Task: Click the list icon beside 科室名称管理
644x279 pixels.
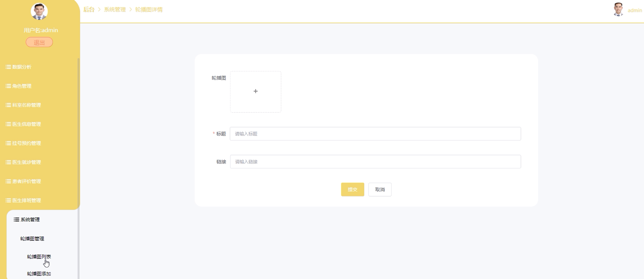Action: (x=8, y=105)
